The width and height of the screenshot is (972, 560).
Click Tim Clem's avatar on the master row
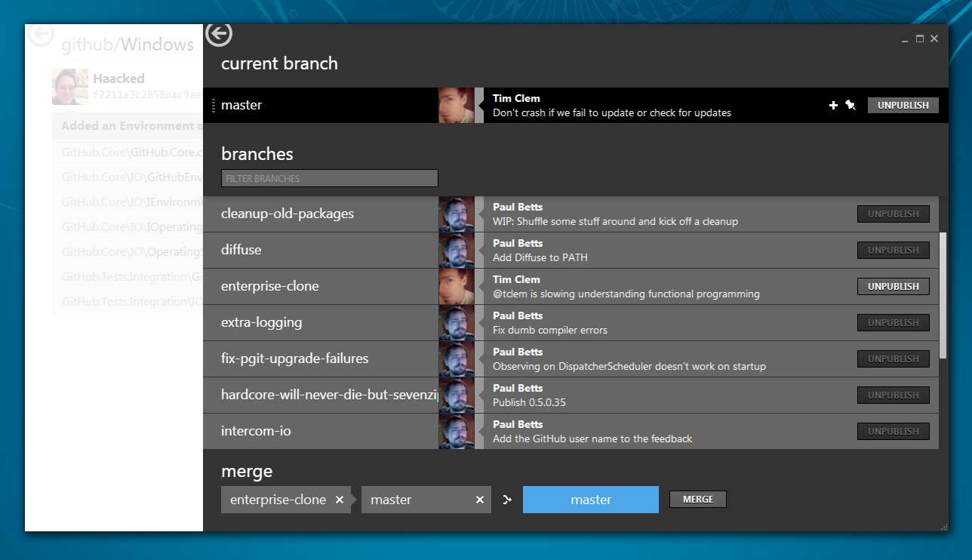click(x=457, y=105)
